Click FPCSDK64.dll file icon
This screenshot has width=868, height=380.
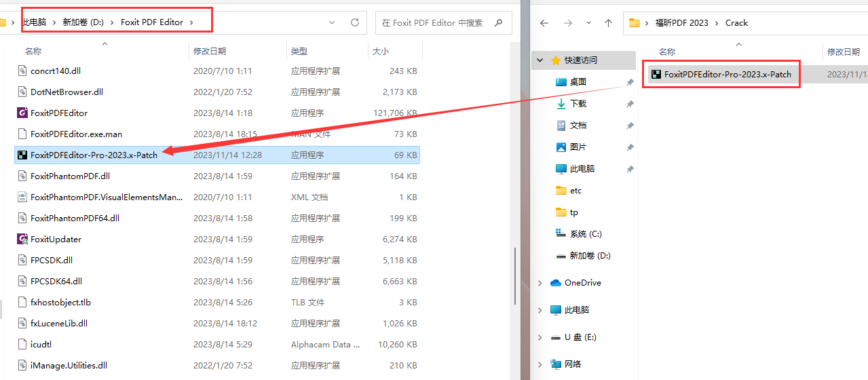click(x=22, y=281)
